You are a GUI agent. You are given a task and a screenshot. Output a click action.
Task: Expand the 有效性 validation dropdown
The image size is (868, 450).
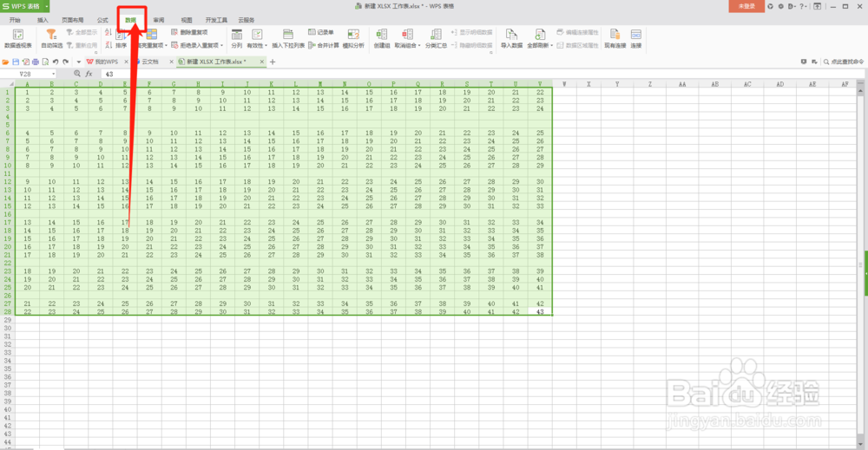click(266, 45)
